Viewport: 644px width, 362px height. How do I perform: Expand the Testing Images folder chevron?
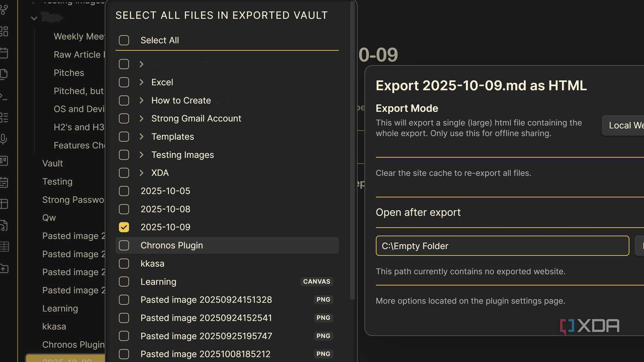click(141, 155)
